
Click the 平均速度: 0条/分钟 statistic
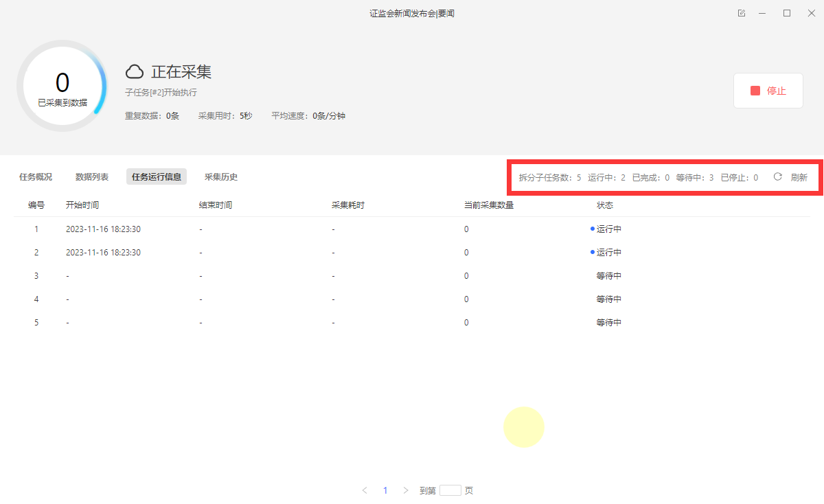point(308,116)
